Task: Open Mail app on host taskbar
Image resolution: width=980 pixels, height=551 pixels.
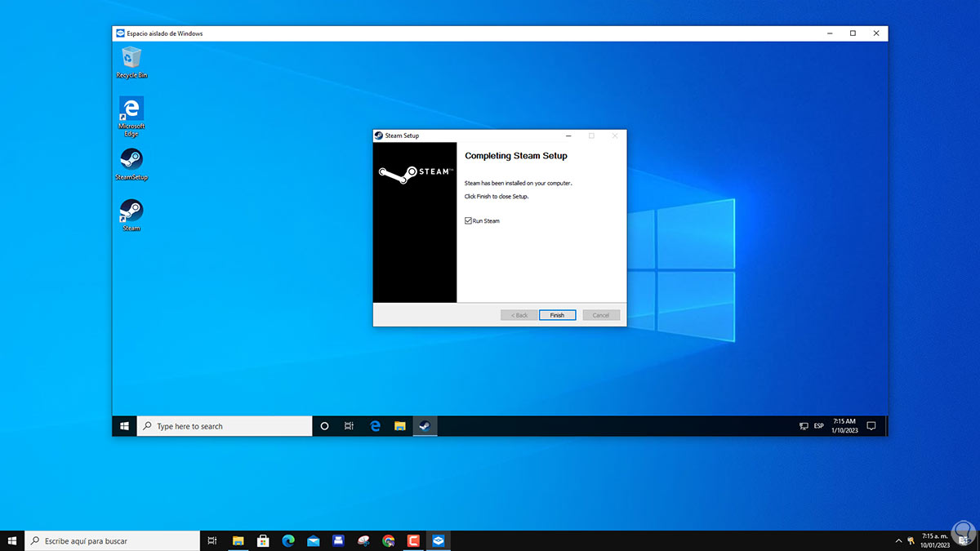Action: click(313, 540)
